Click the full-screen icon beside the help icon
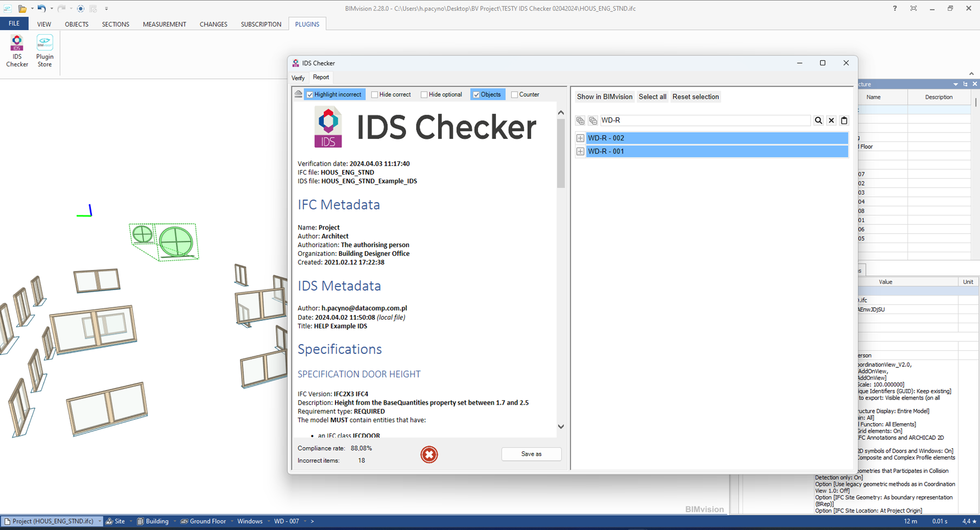Image resolution: width=980 pixels, height=530 pixels. coord(913,8)
